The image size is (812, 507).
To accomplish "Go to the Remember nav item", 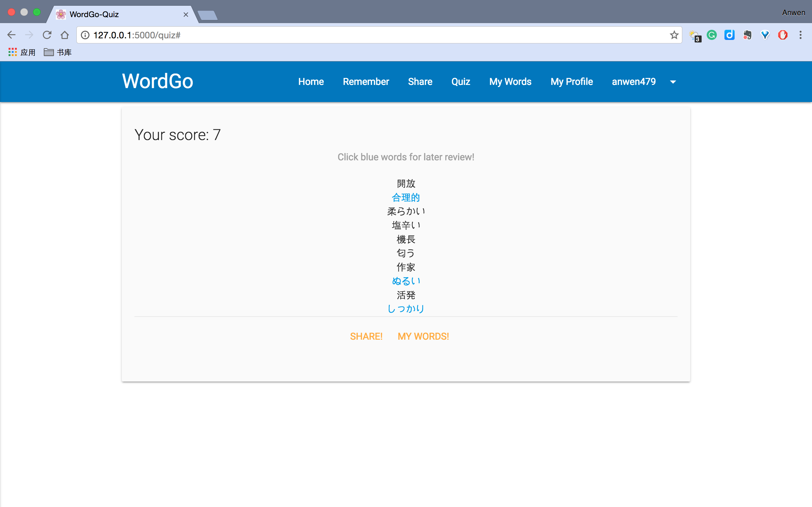I will [x=366, y=81].
